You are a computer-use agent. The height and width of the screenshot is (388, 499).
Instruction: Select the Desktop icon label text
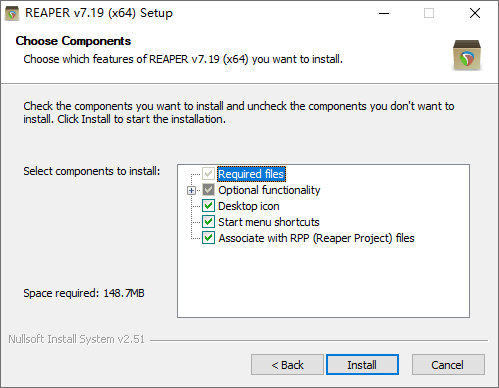[x=249, y=206]
